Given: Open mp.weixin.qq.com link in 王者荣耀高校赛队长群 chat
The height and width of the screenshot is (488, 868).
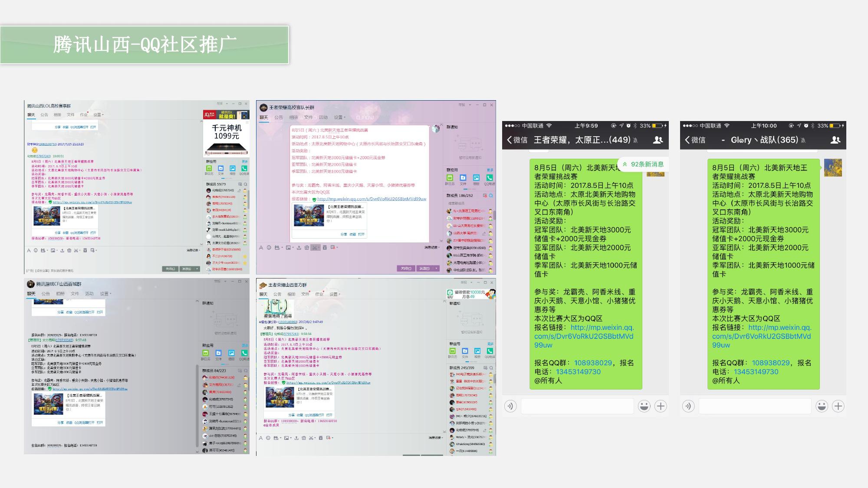Looking at the screenshot, I should (x=372, y=199).
